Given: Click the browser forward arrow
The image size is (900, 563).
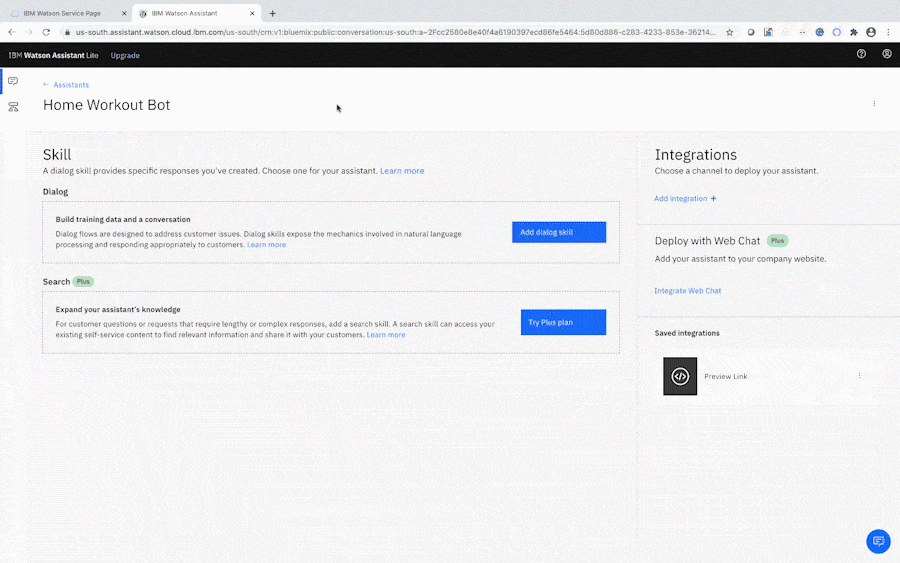Looking at the screenshot, I should (x=29, y=32).
